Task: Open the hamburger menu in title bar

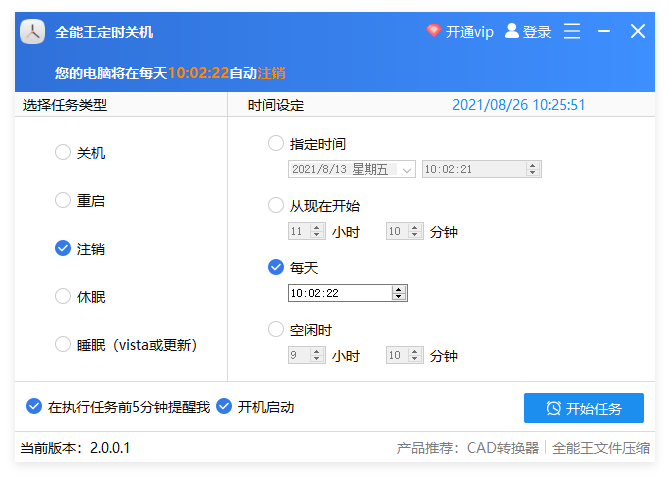Action: coord(572,31)
